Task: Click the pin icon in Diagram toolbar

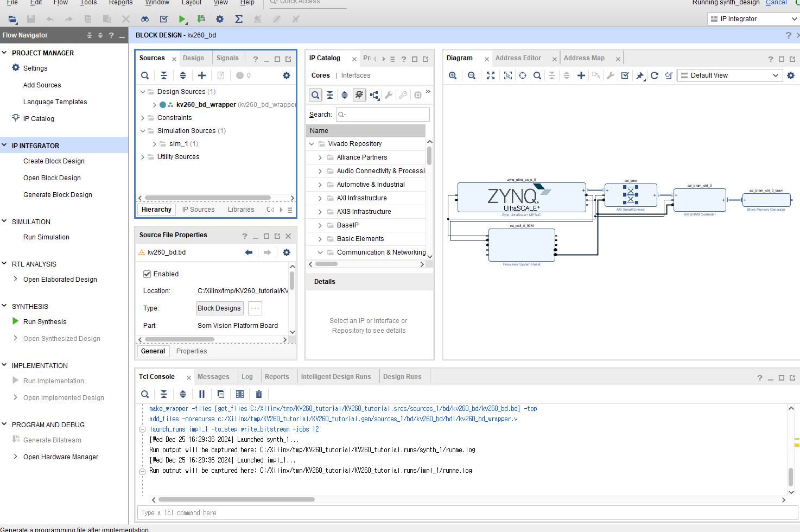Action: (x=640, y=75)
